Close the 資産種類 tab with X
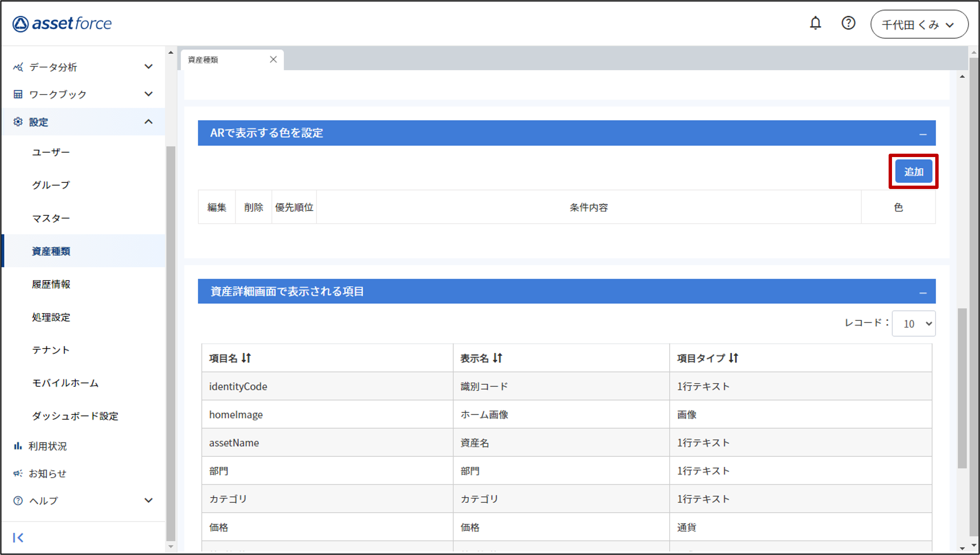Screen dimensions: 980x555 click(273, 59)
